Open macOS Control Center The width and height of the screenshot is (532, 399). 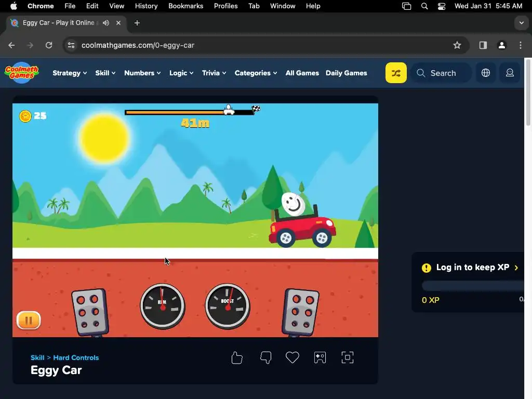tap(442, 6)
